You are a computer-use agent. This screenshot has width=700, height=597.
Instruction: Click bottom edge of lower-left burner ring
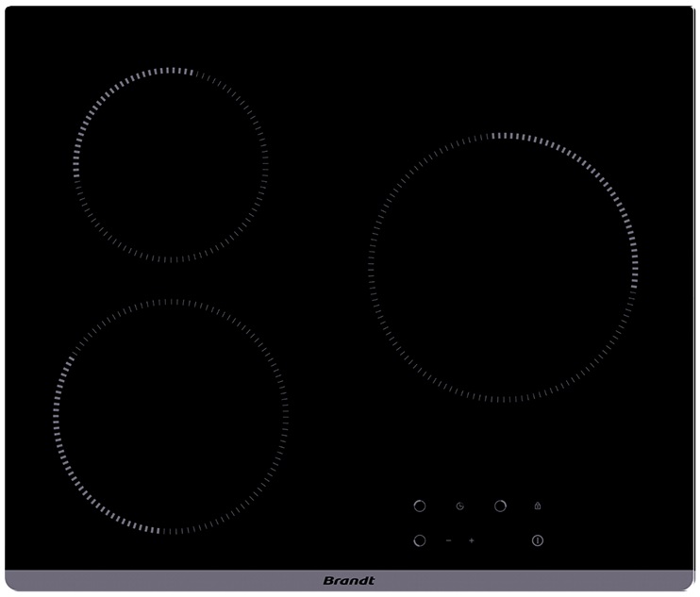pos(171,530)
